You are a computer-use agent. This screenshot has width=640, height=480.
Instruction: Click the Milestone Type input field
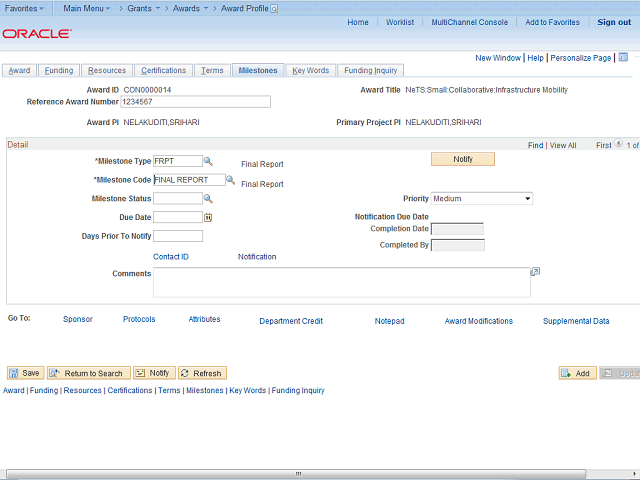coord(178,161)
